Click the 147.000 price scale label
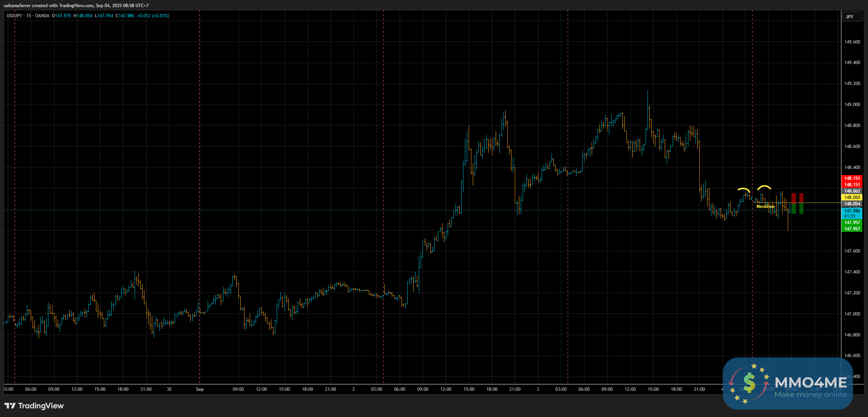Image resolution: width=868 pixels, height=417 pixels. click(852, 314)
